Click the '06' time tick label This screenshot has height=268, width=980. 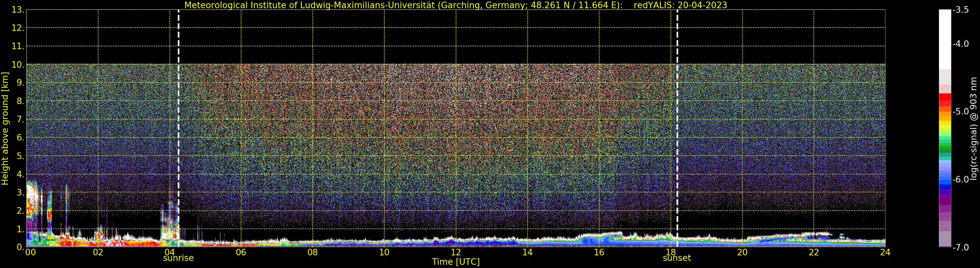pyautogui.click(x=241, y=252)
